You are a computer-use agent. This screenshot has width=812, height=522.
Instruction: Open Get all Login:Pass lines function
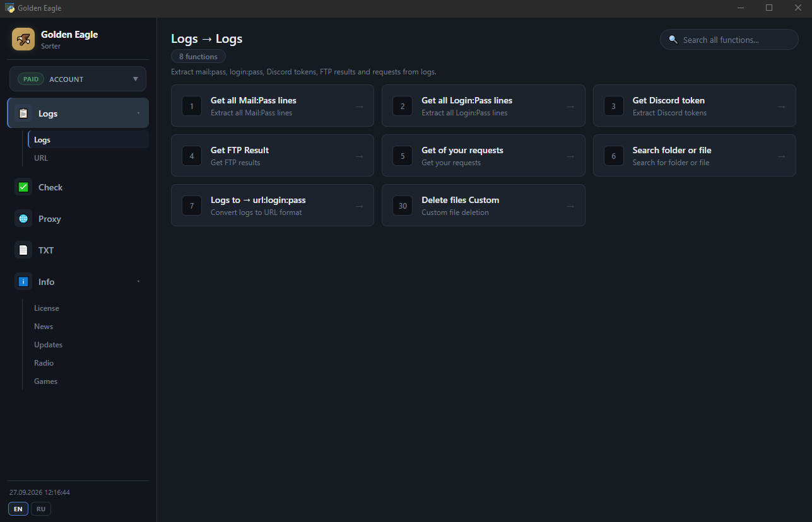pos(483,106)
